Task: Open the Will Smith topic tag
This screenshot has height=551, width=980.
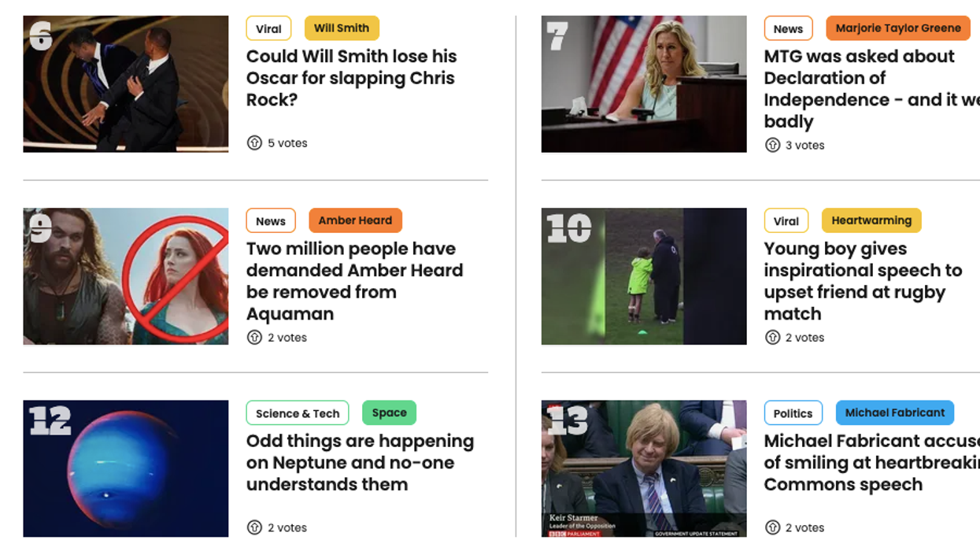Action: (x=342, y=28)
